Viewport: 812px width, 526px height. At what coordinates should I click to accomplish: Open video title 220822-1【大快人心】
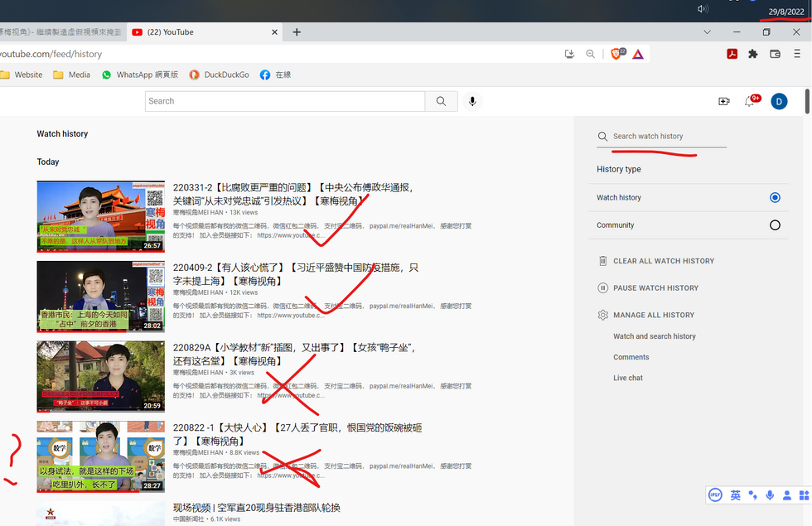pyautogui.click(x=297, y=434)
